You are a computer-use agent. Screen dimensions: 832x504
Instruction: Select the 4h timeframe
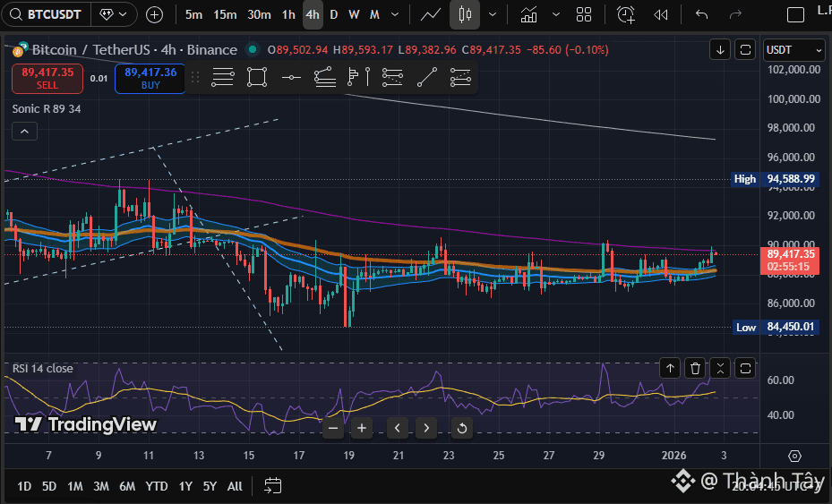[x=313, y=14]
